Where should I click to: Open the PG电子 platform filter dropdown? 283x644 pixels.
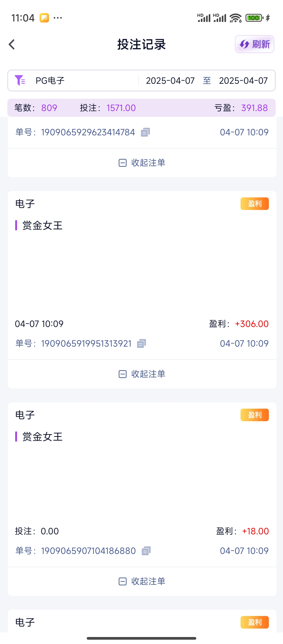click(x=50, y=81)
